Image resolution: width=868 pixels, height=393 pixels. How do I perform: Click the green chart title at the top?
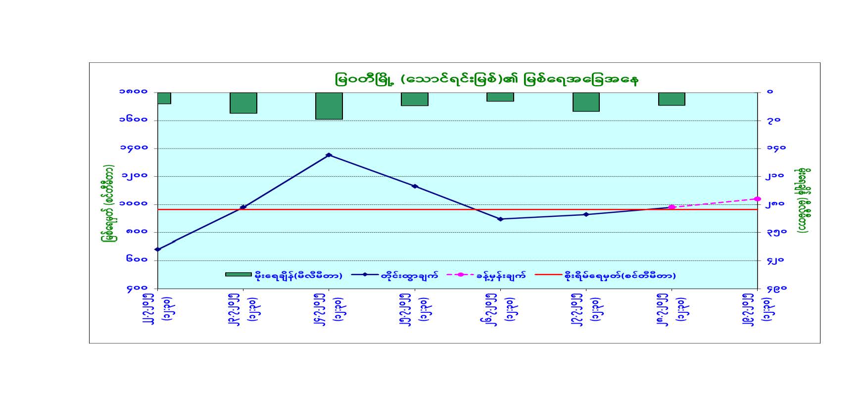click(x=486, y=79)
